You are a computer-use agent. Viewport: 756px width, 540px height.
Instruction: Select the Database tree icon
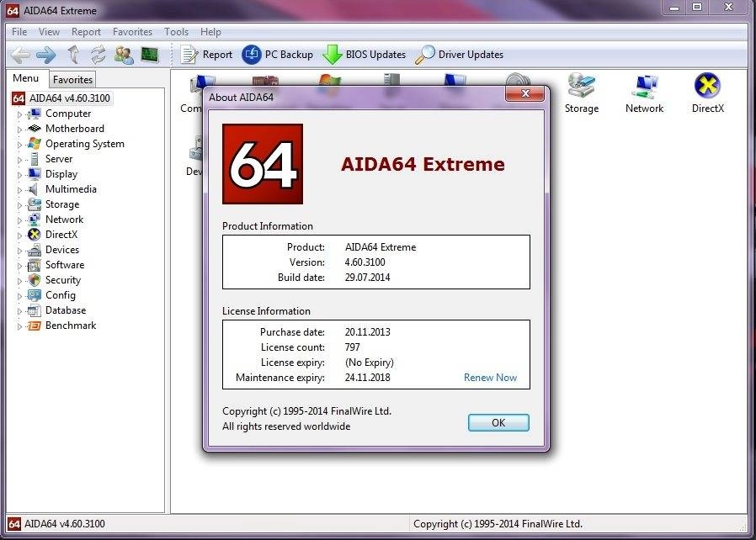(35, 310)
